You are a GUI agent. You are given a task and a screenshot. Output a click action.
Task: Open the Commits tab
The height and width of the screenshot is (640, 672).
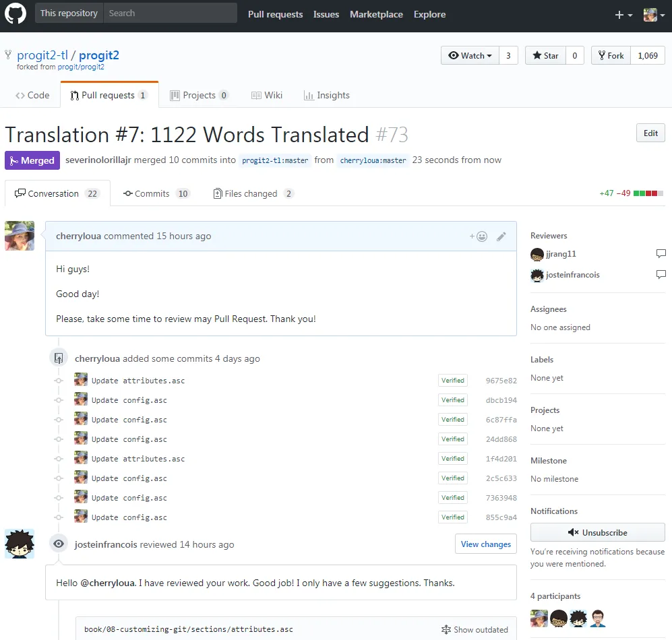click(x=156, y=193)
